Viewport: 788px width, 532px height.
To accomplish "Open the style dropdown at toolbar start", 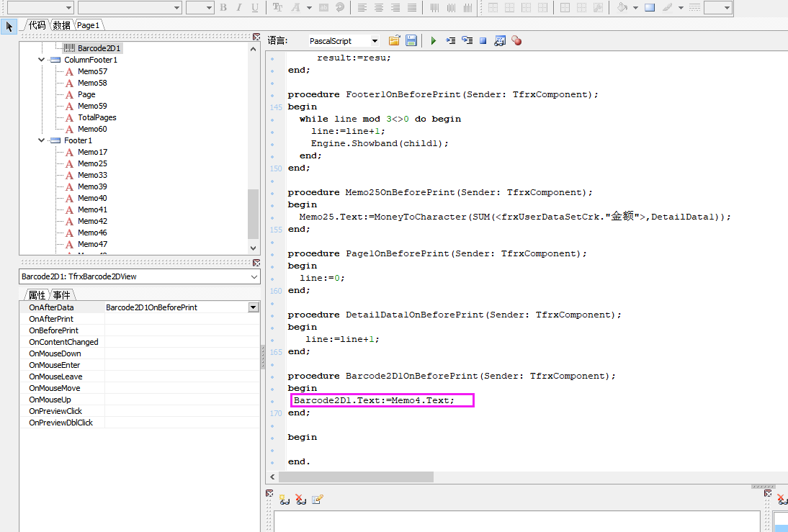I will [69, 7].
